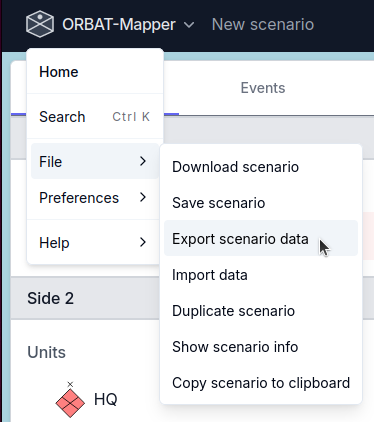
Task: Expand the File submenu chevron
Action: 143,161
